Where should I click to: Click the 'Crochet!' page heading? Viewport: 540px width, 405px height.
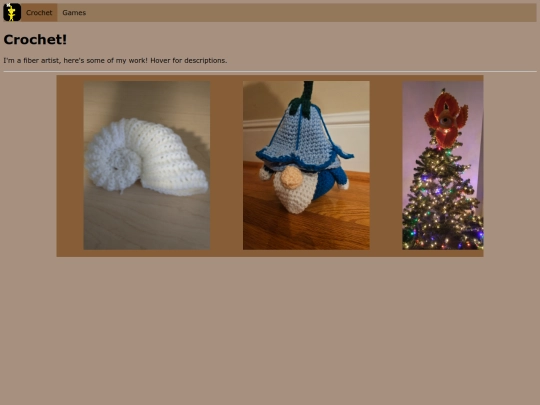35,40
